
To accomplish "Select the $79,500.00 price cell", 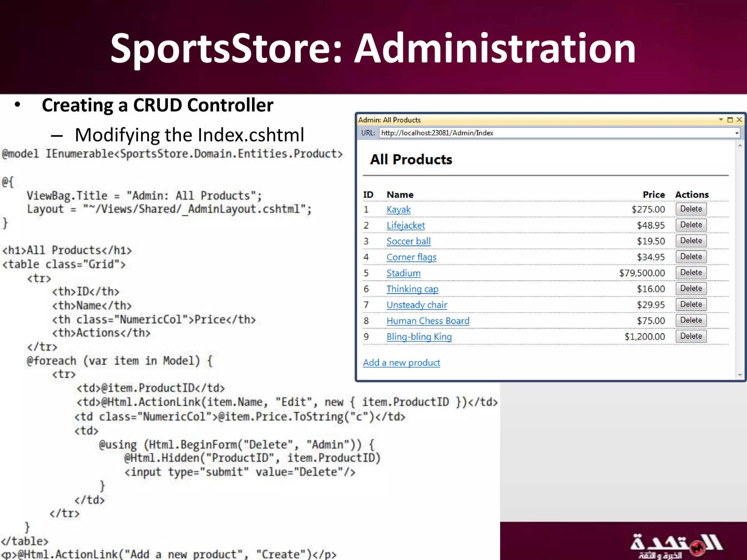I will click(x=642, y=273).
